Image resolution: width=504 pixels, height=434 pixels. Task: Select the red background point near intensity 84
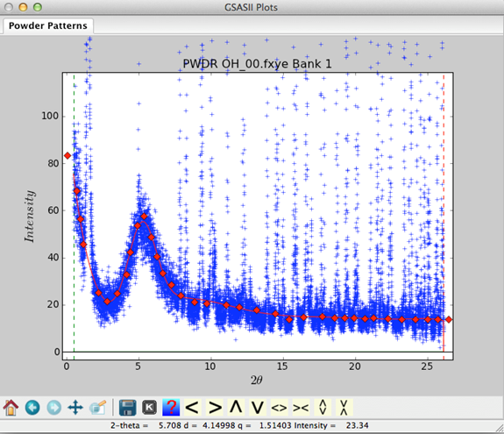click(67, 155)
